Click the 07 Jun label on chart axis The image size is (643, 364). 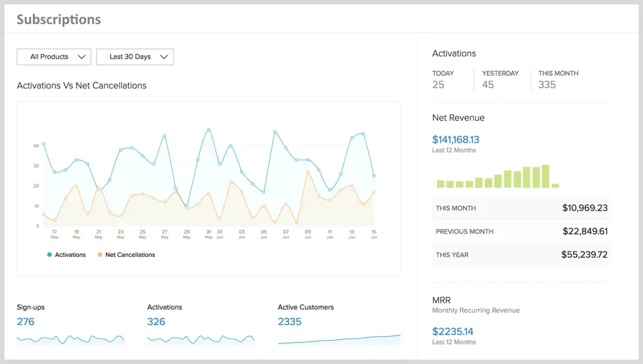pos(286,234)
